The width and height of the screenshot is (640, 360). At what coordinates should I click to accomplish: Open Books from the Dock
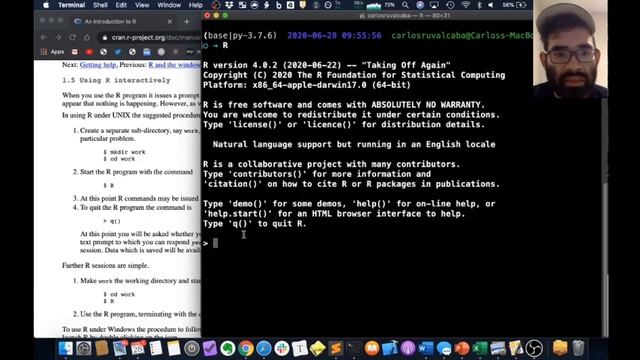[372, 349]
